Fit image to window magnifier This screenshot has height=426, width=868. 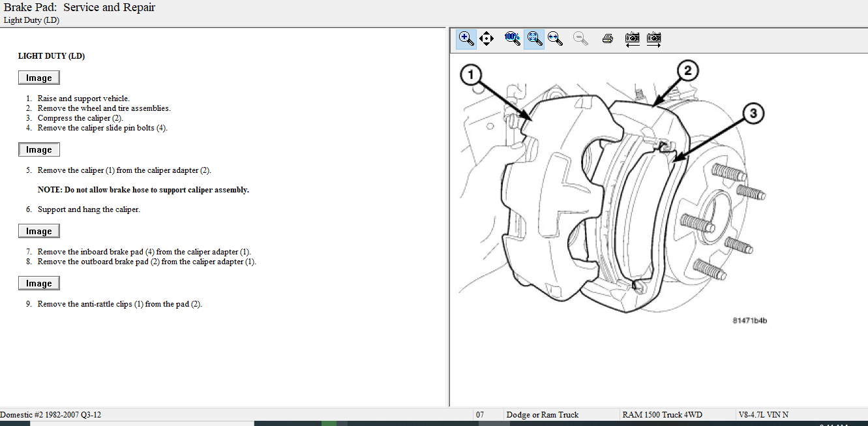point(534,38)
